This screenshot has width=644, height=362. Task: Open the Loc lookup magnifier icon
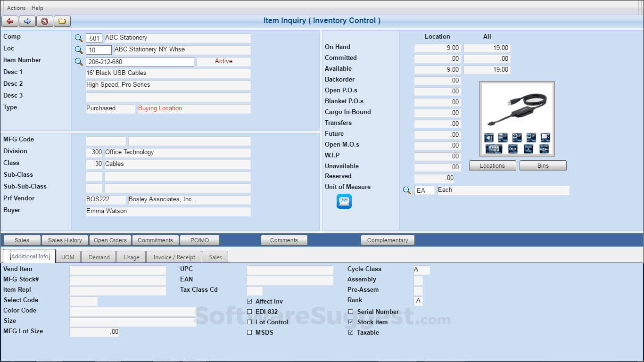78,49
